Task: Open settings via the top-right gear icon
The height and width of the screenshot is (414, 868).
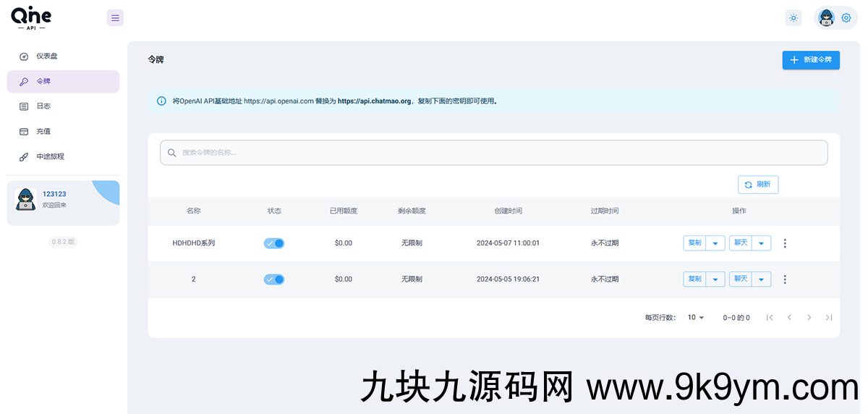Action: (x=846, y=18)
